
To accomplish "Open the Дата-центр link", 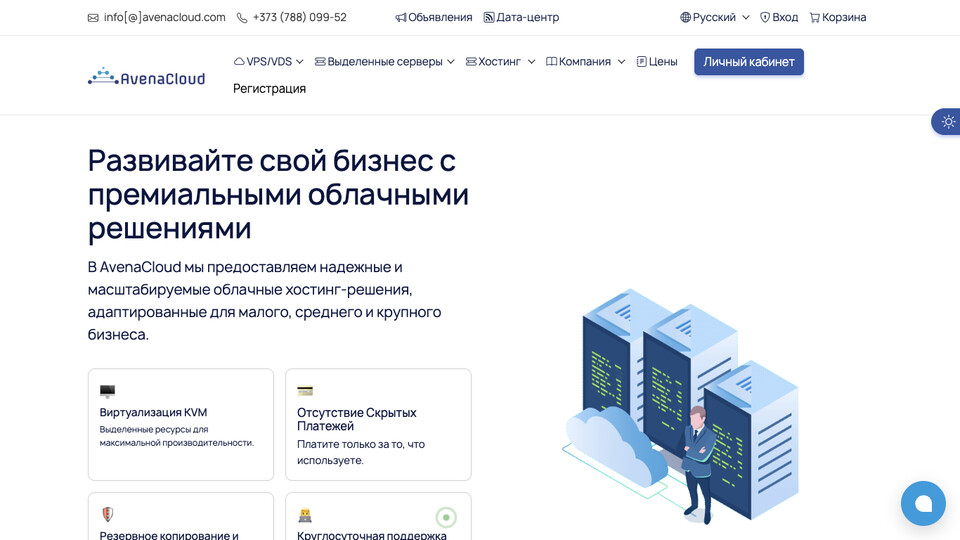I will pos(522,18).
